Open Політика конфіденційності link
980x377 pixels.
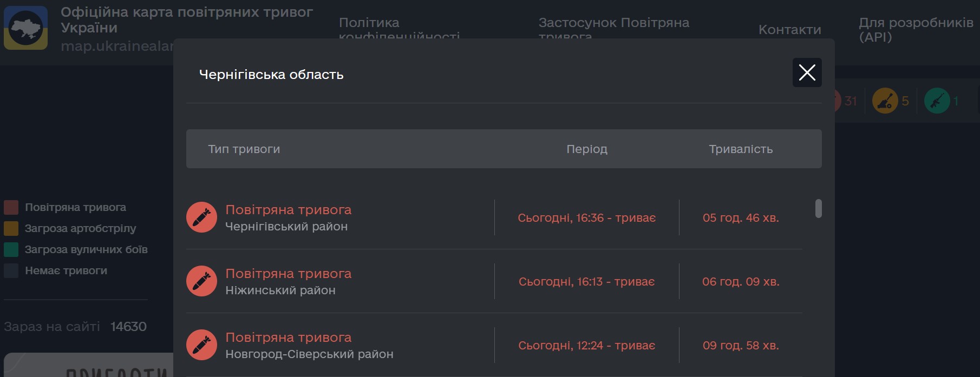(x=399, y=27)
